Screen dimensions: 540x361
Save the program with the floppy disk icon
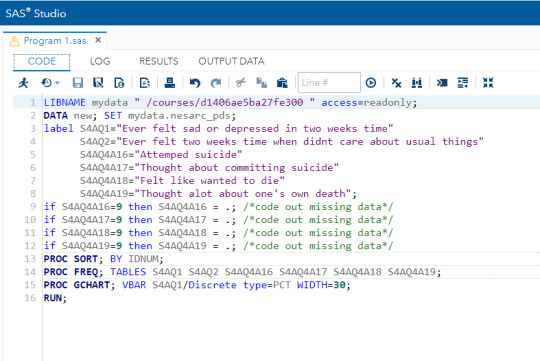pyautogui.click(x=77, y=83)
